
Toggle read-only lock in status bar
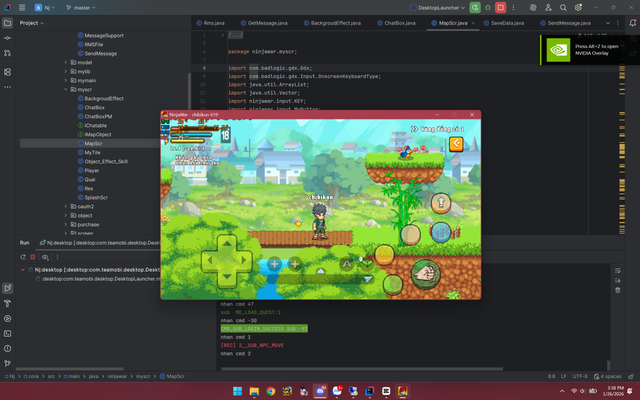click(x=631, y=376)
